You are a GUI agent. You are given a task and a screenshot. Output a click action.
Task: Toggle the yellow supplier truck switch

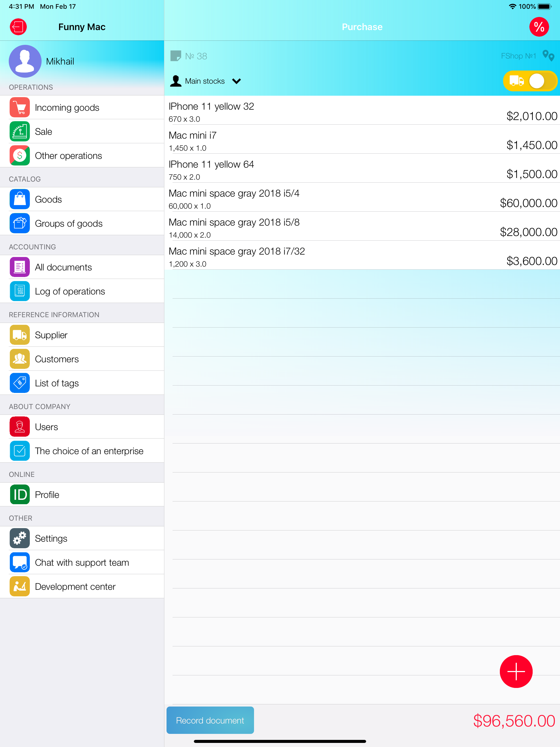530,81
